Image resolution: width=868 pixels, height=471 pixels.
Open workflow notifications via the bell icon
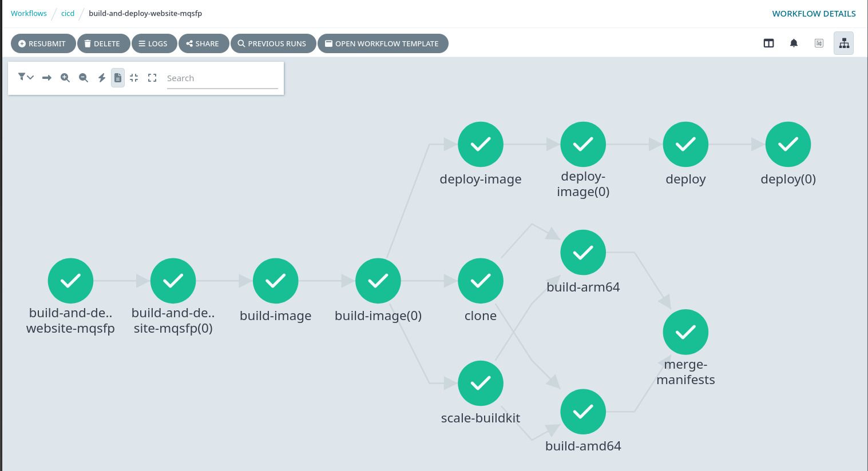coord(794,43)
